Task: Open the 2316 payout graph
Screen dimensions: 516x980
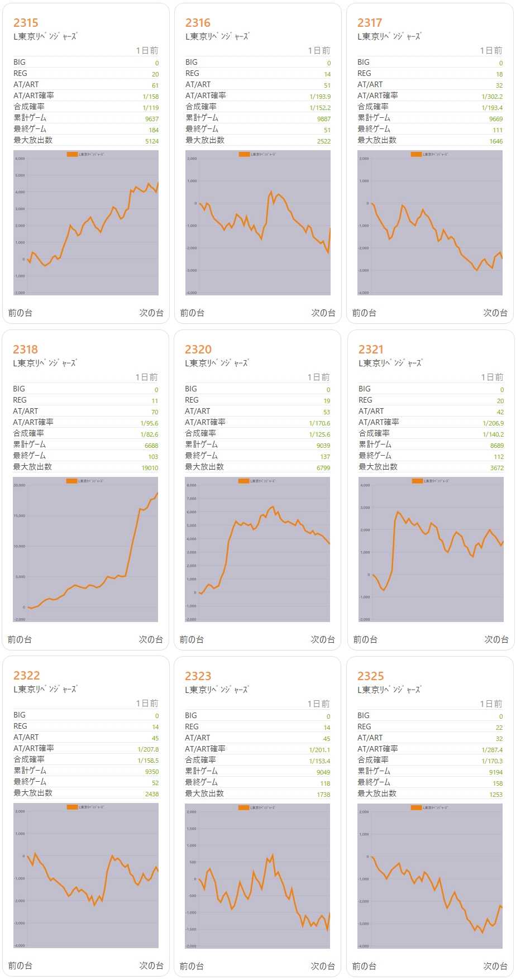Action: (x=258, y=223)
